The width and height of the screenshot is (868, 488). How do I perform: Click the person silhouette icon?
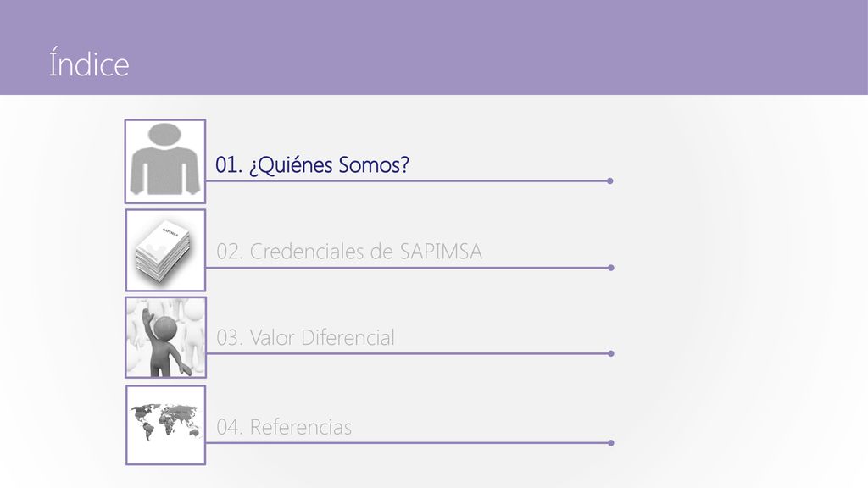click(x=165, y=162)
